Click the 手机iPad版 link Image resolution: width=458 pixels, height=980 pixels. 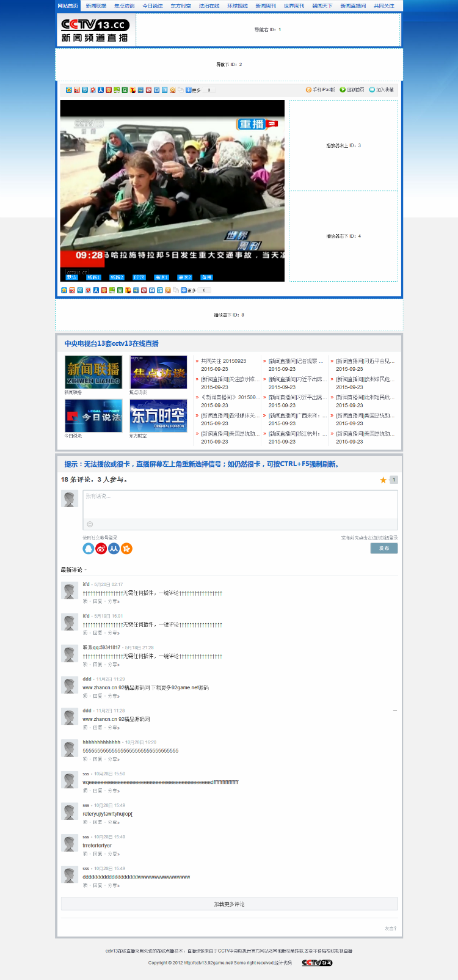point(321,90)
